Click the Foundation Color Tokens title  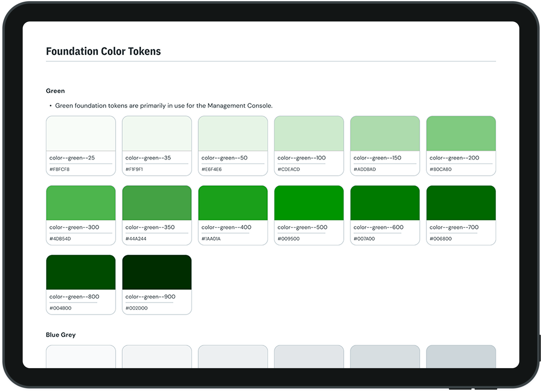103,51
